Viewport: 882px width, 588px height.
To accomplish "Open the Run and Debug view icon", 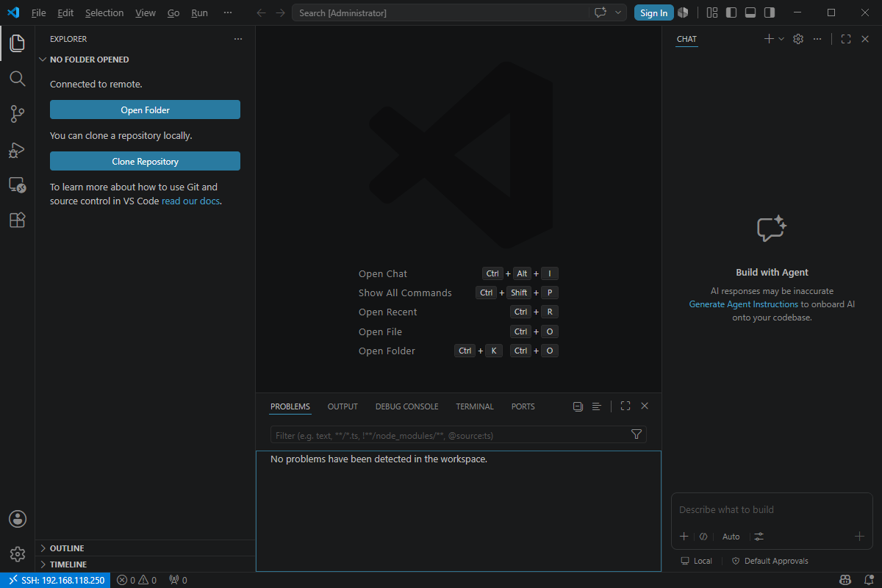I will (17, 149).
